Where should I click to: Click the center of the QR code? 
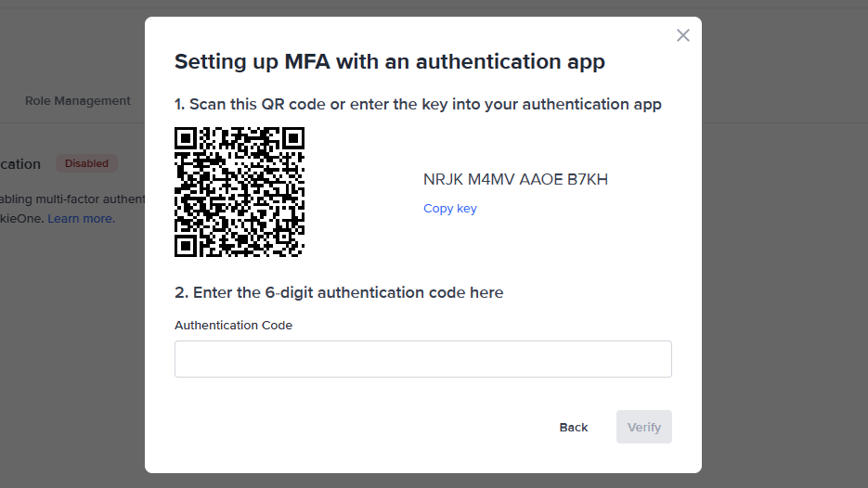click(x=240, y=192)
